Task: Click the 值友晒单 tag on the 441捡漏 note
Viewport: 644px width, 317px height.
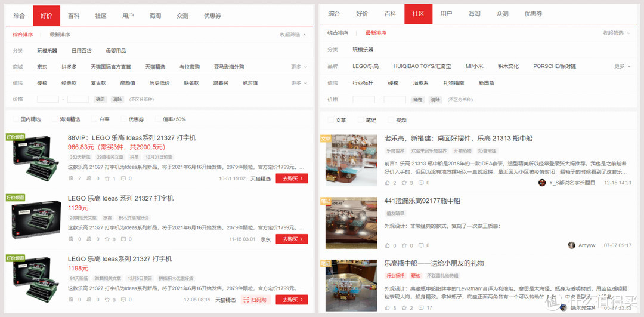Action: (395, 213)
